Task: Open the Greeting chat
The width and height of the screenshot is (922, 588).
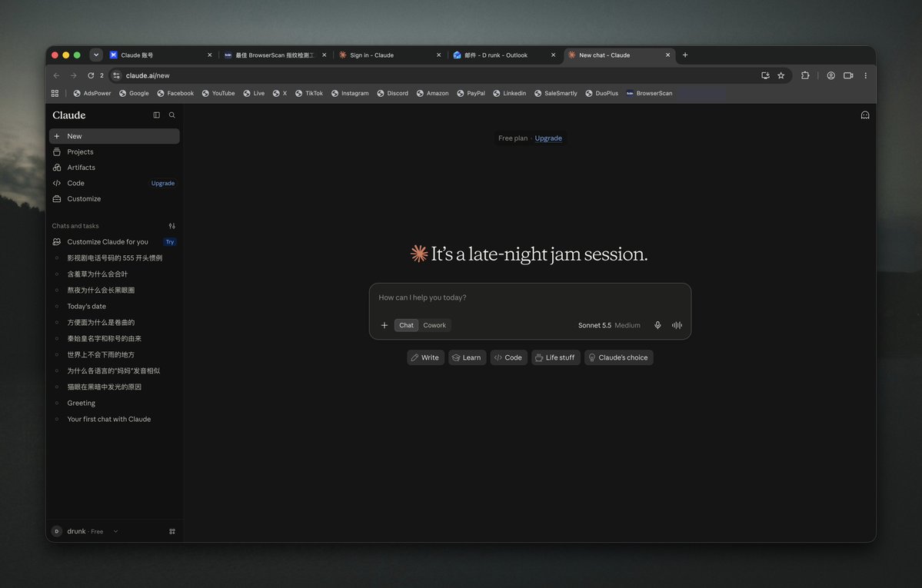Action: [x=114, y=404]
